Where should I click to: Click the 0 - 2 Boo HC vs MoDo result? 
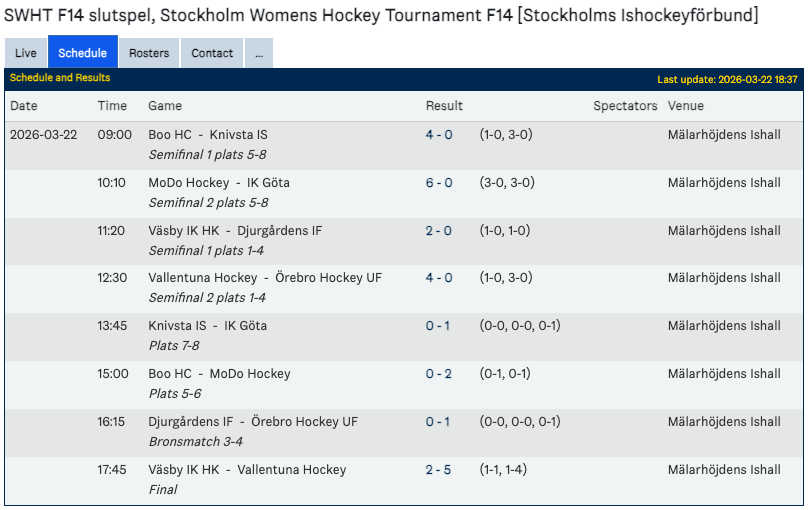click(439, 374)
